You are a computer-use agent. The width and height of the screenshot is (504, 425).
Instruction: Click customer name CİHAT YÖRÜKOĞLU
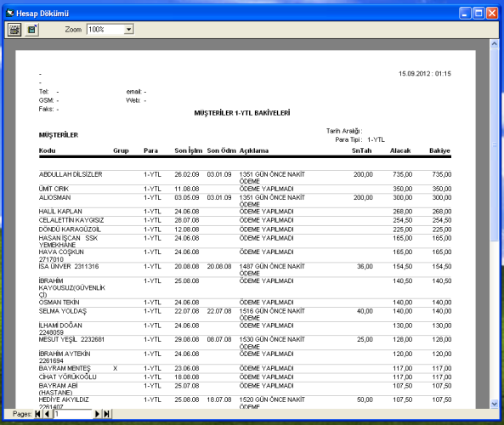[x=67, y=377]
